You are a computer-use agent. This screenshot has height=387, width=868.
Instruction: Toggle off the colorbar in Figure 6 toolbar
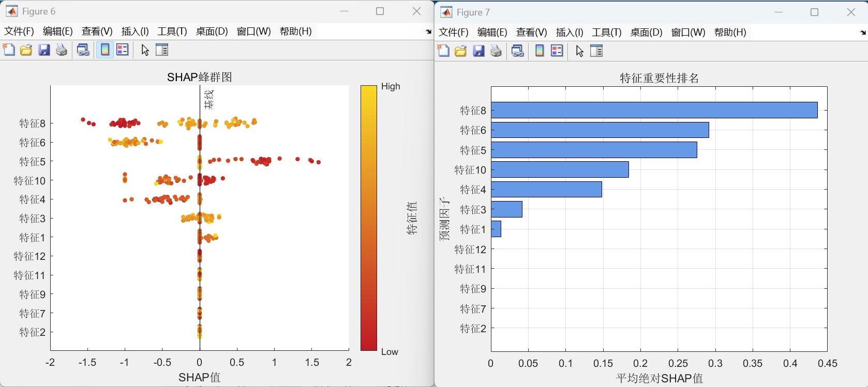tap(105, 50)
